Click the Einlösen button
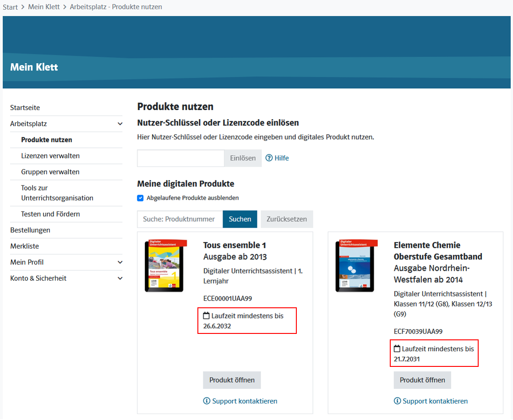The image size is (513, 420). coord(243,158)
